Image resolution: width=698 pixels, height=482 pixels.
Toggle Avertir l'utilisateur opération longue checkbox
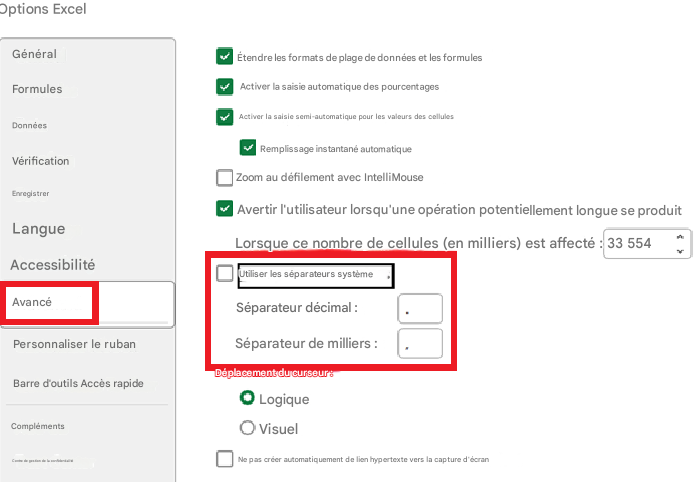(x=224, y=208)
